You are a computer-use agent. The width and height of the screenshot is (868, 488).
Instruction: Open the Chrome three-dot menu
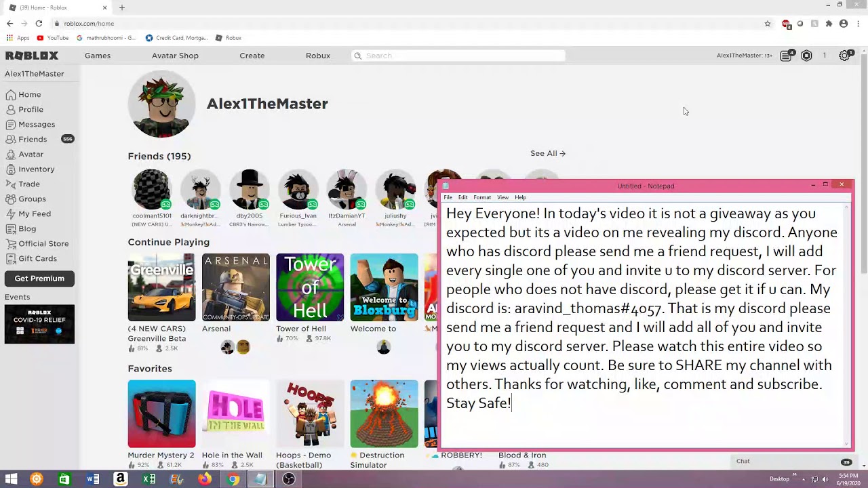859,24
